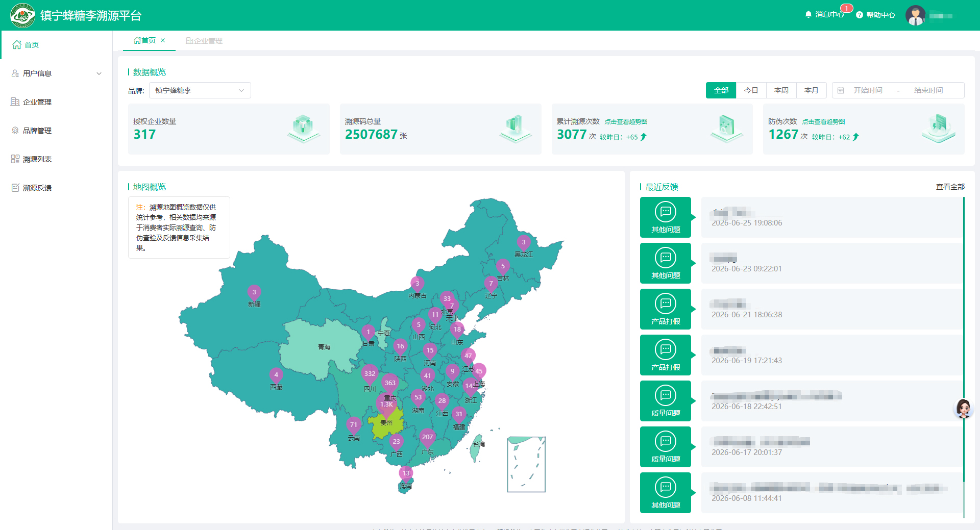
Task: Click the 332 marker on 四川
Action: (x=370, y=374)
